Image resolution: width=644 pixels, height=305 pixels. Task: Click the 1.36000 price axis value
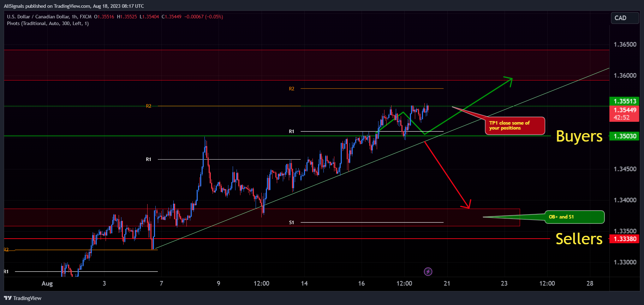[x=625, y=76]
